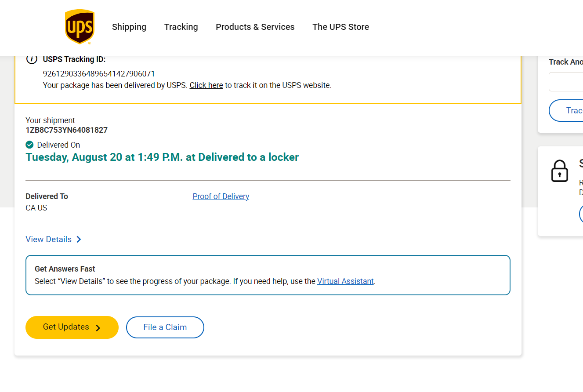Open the Proof of Delivery link
This screenshot has width=583, height=392.
pos(221,196)
